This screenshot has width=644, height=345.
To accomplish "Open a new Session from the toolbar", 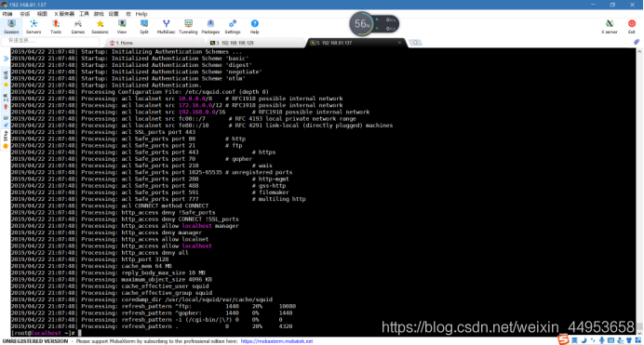I will (x=11, y=27).
